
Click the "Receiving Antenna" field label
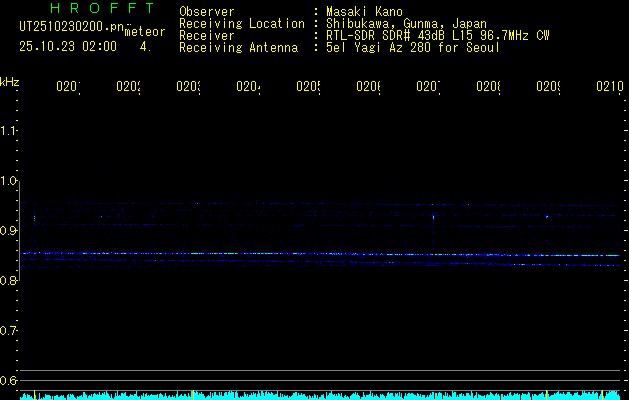(x=238, y=48)
